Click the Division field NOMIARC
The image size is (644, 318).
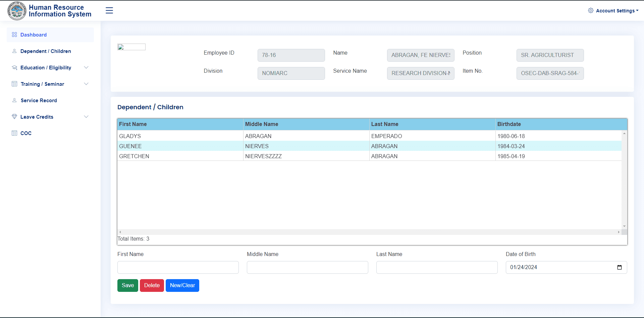click(291, 73)
